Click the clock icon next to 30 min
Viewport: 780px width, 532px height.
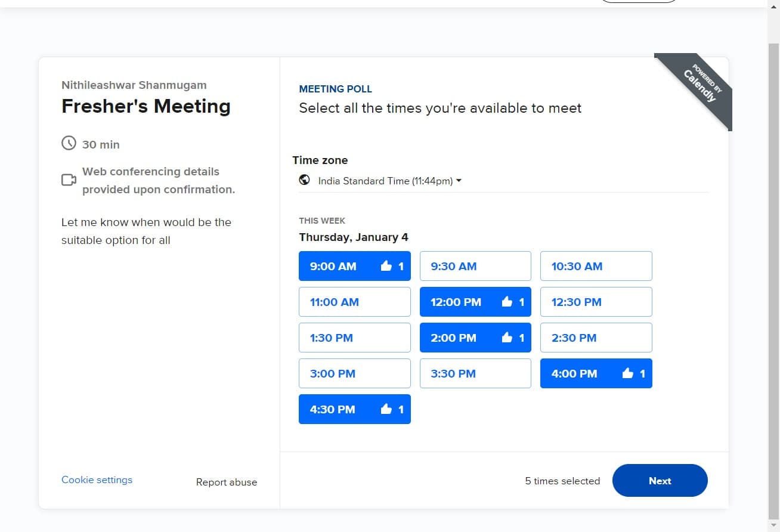click(x=69, y=144)
